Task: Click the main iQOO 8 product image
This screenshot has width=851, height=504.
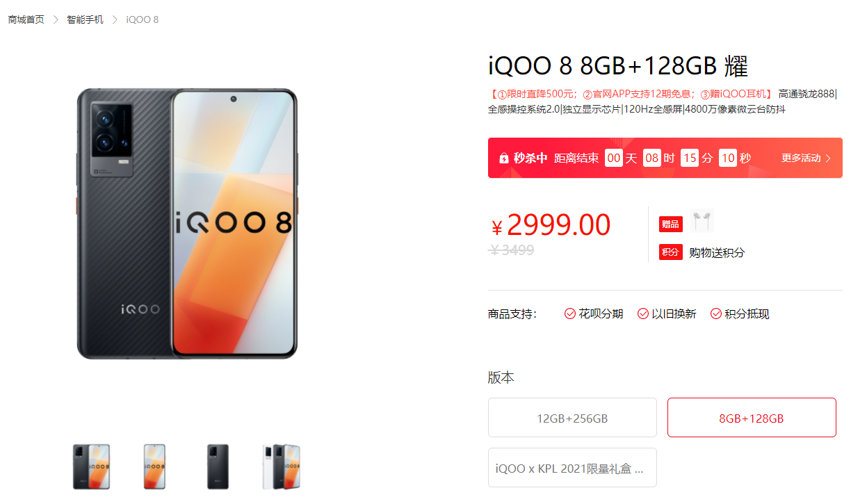Action: pos(187,224)
